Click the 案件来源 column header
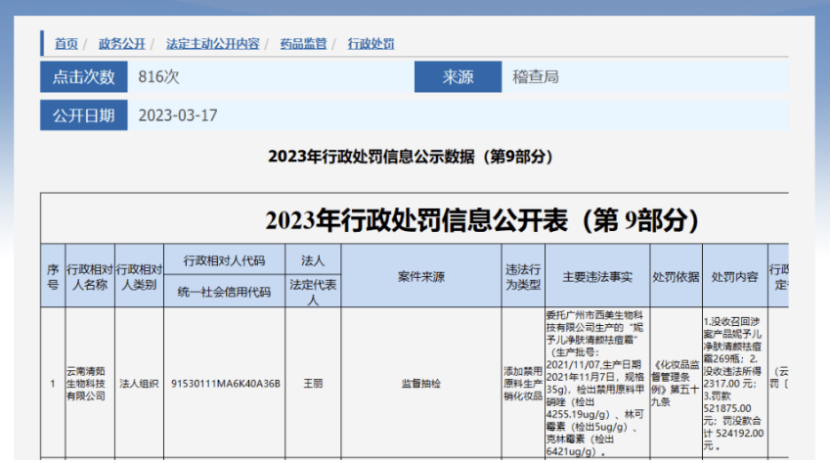 tap(421, 276)
